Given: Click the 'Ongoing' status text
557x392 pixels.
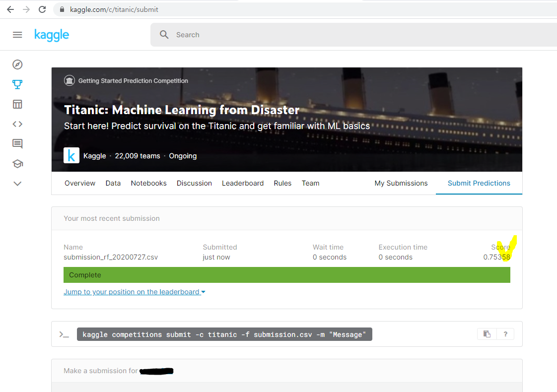Looking at the screenshot, I should (183, 156).
